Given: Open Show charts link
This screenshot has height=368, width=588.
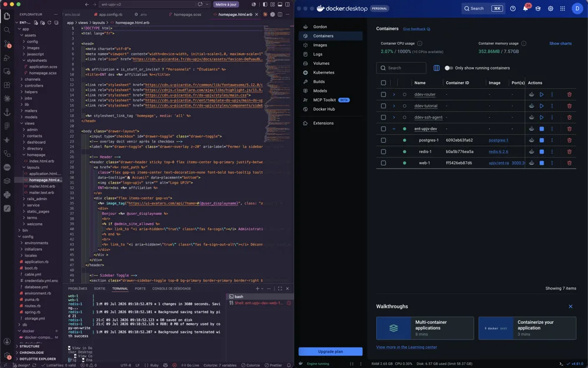Looking at the screenshot, I should pyautogui.click(x=560, y=44).
